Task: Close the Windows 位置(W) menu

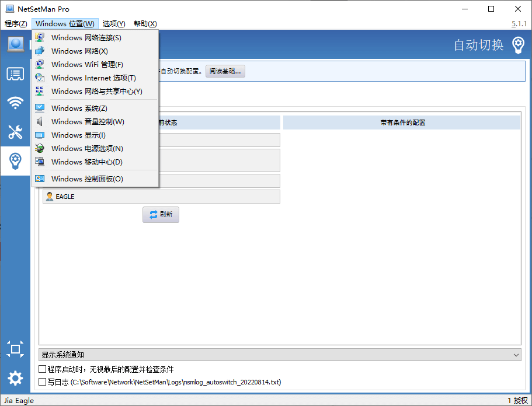Action: [x=65, y=24]
